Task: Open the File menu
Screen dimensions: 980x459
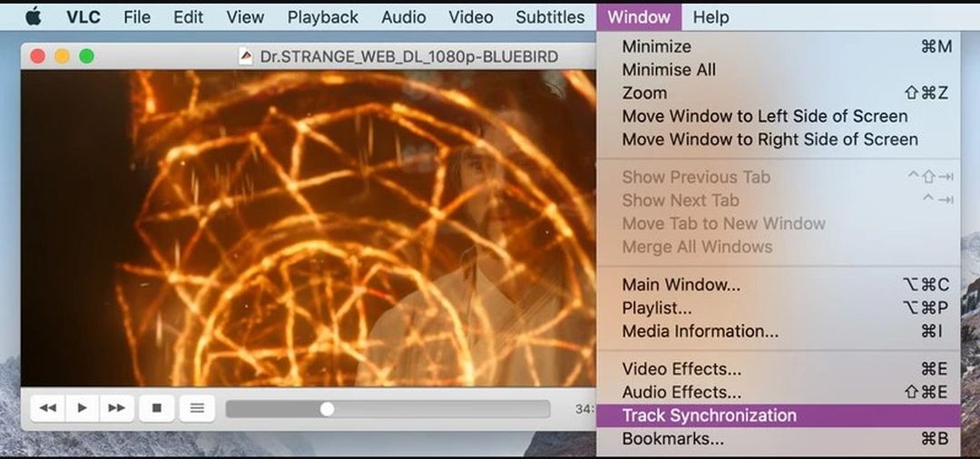Action: 137,17
